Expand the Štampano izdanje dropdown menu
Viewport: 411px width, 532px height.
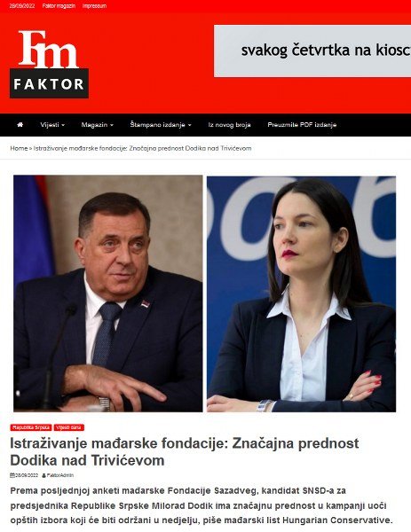point(161,125)
